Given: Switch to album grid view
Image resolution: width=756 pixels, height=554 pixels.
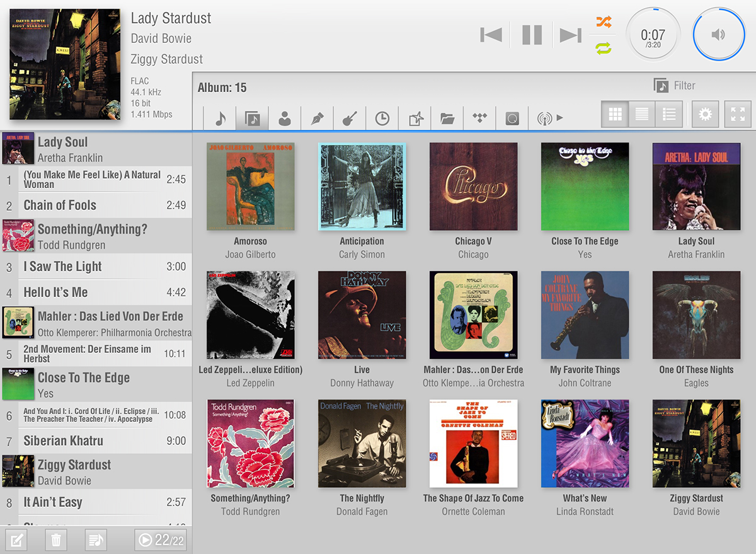Looking at the screenshot, I should 615,114.
